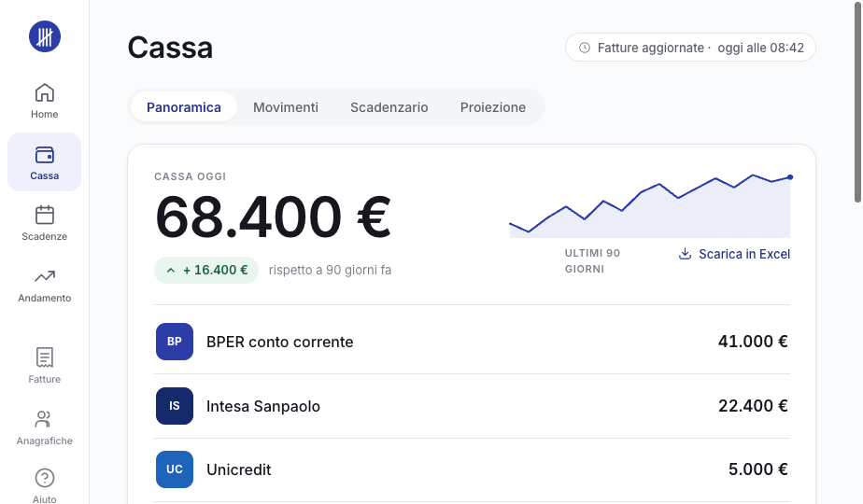Click the 68.400 € cash total
The width and height of the screenshot is (863, 504).
(x=273, y=217)
